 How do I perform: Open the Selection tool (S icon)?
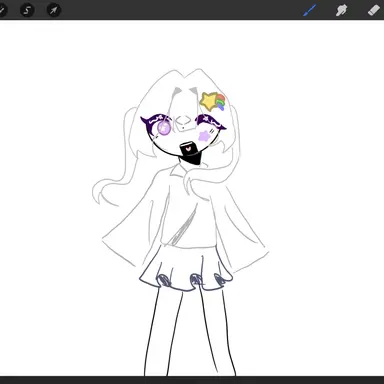[27, 10]
